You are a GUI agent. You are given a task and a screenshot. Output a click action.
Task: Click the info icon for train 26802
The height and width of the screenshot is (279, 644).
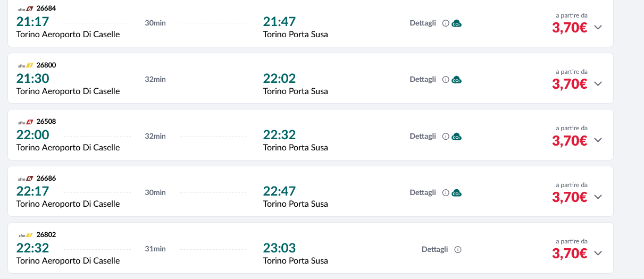[458, 250]
